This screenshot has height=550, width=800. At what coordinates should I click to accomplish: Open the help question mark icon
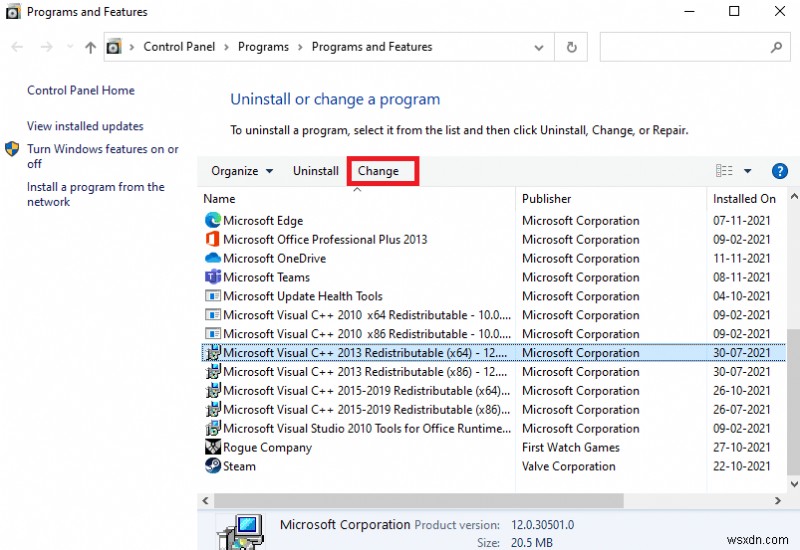(x=779, y=171)
